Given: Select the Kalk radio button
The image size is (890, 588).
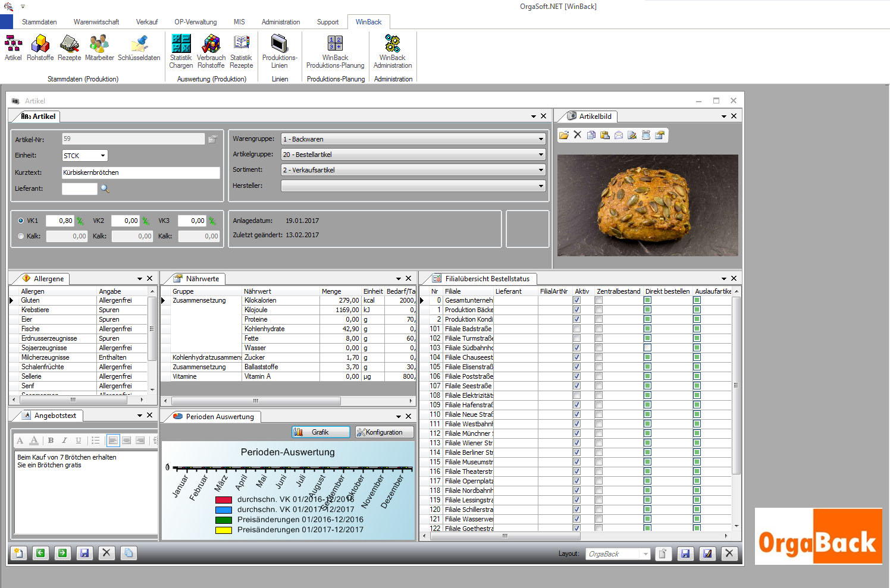Looking at the screenshot, I should 21,236.
